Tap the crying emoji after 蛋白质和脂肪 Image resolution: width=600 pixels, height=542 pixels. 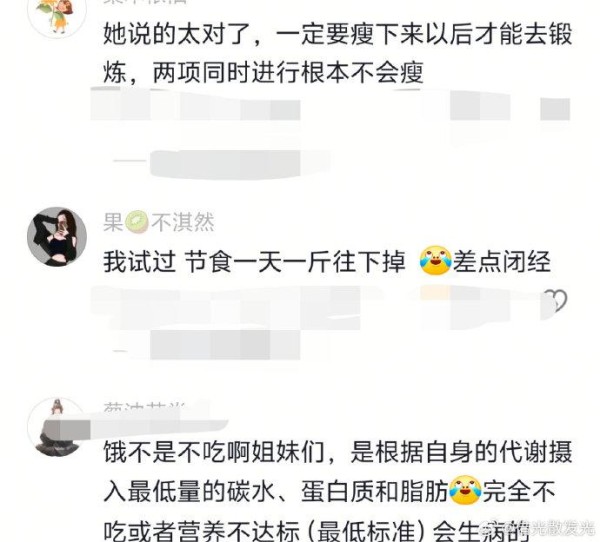click(465, 490)
